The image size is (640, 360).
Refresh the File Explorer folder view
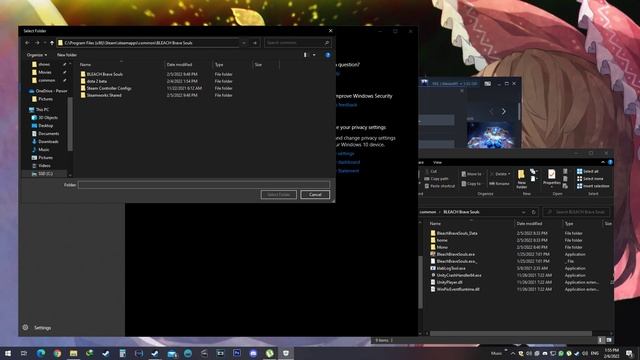click(x=533, y=212)
